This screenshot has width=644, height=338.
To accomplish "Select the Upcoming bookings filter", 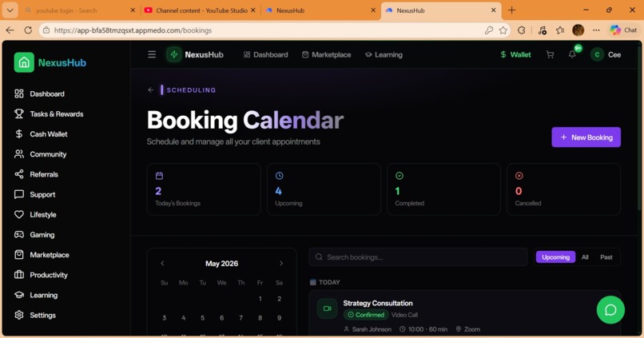I will (x=555, y=257).
